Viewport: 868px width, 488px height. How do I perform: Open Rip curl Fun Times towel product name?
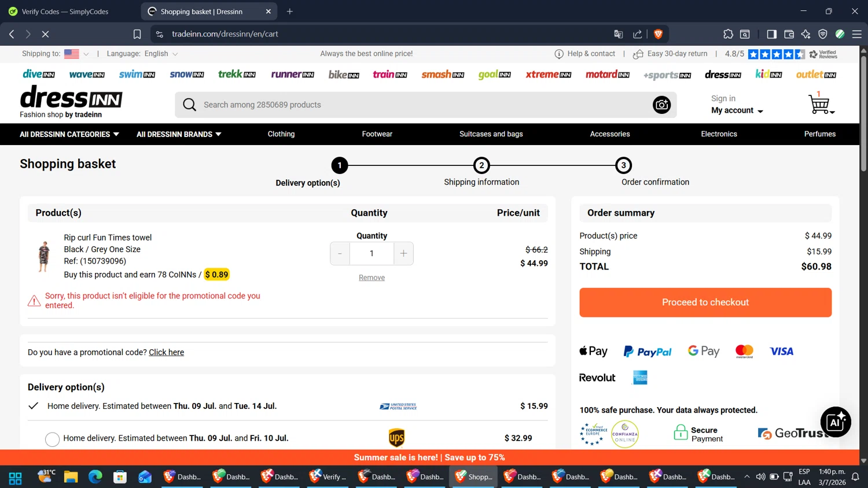[x=108, y=238]
